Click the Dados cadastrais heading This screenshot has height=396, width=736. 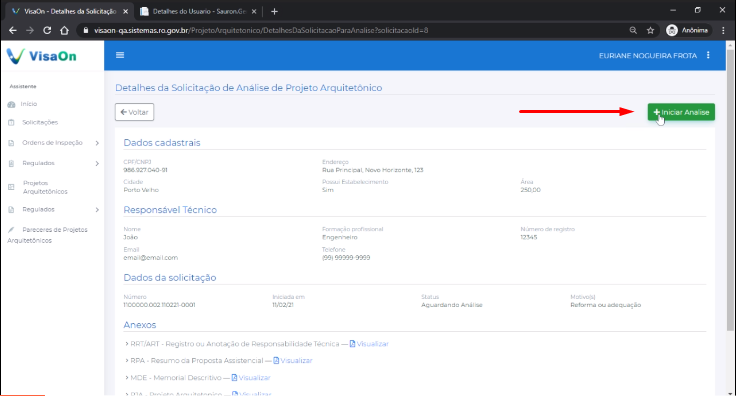[x=161, y=143]
